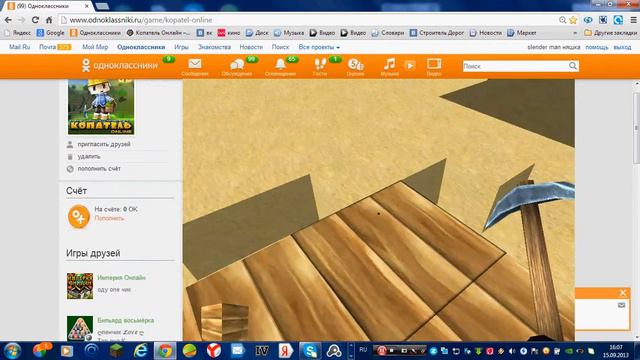Screen dimensions: 640x360
Task: Open Бильярд восьмёрка game link
Action: click(x=125, y=320)
